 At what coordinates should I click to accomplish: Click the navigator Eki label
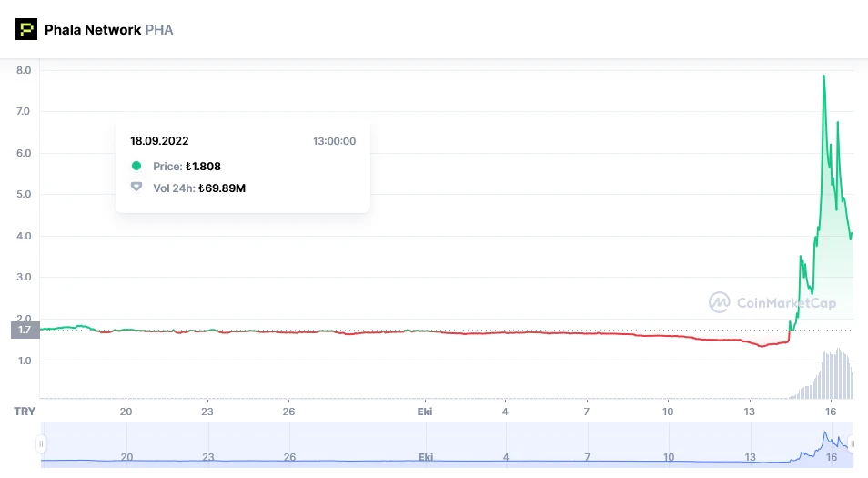tap(425, 457)
